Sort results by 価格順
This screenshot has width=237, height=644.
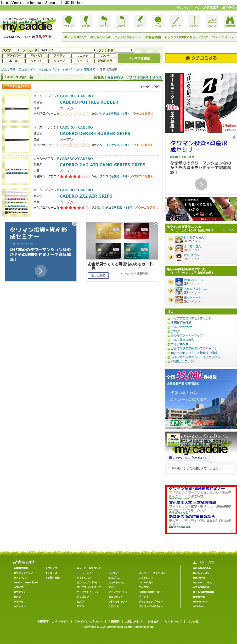[x=157, y=77]
